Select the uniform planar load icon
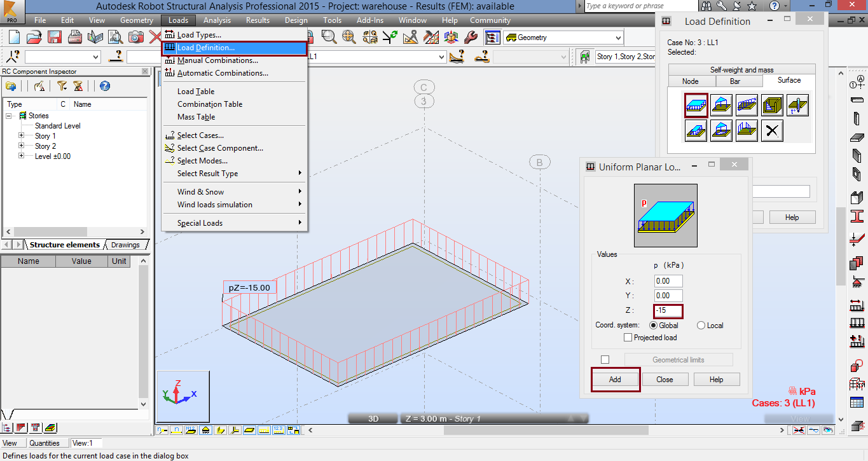The width and height of the screenshot is (868, 461). pyautogui.click(x=696, y=106)
